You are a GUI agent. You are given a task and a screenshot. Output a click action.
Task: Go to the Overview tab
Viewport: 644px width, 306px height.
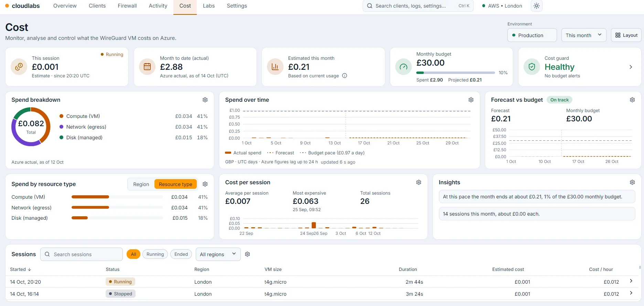[65, 6]
